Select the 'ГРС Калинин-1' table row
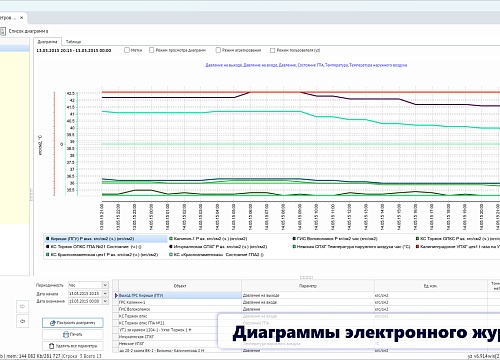Image resolution: width=500 pixels, height=360 pixels. [180, 302]
